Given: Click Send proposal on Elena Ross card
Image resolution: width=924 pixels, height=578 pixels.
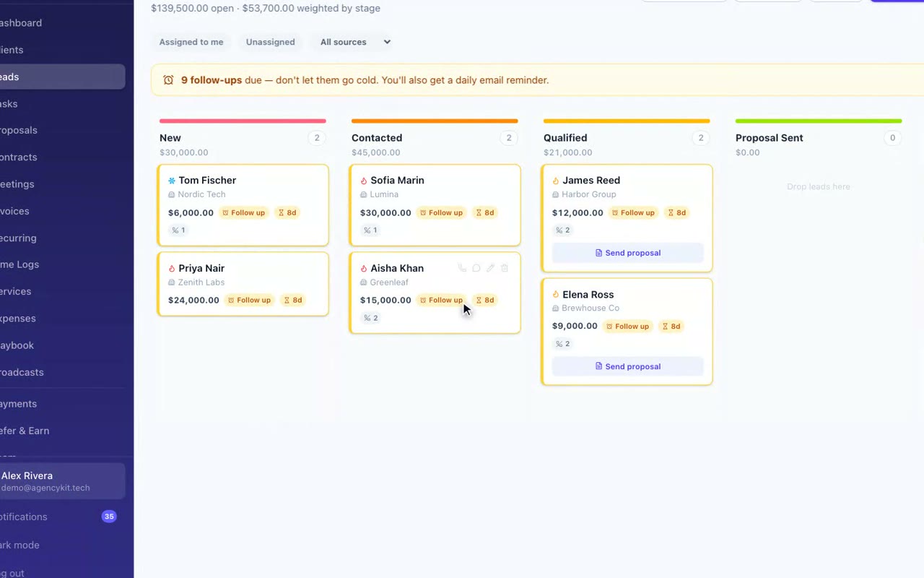Looking at the screenshot, I should (x=627, y=366).
